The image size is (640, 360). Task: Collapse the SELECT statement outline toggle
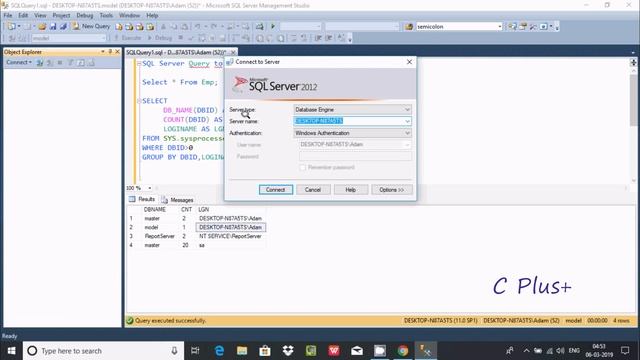[139, 100]
